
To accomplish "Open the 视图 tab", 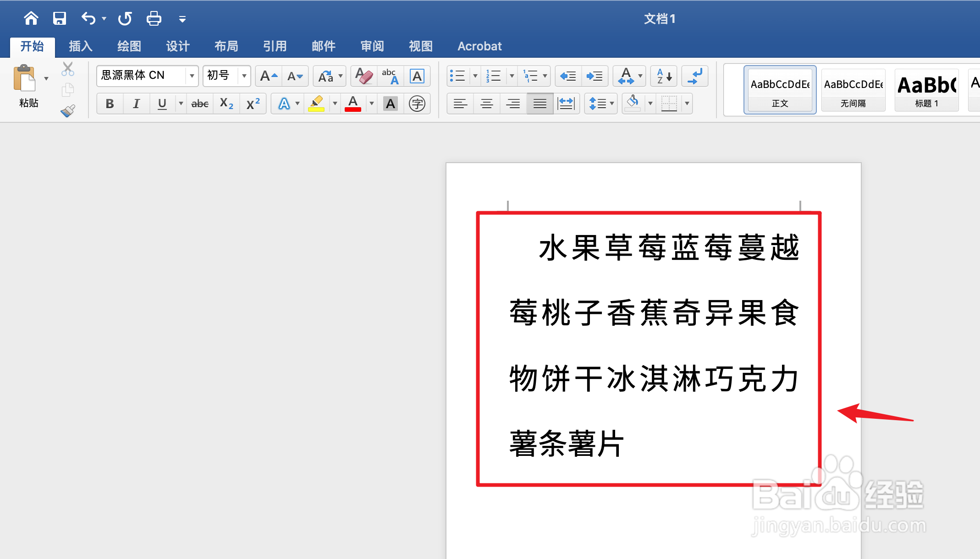I will (421, 46).
